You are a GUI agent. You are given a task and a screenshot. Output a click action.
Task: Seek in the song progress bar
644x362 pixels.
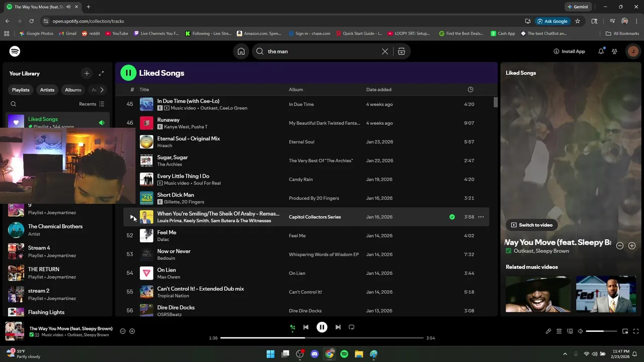pos(322,338)
